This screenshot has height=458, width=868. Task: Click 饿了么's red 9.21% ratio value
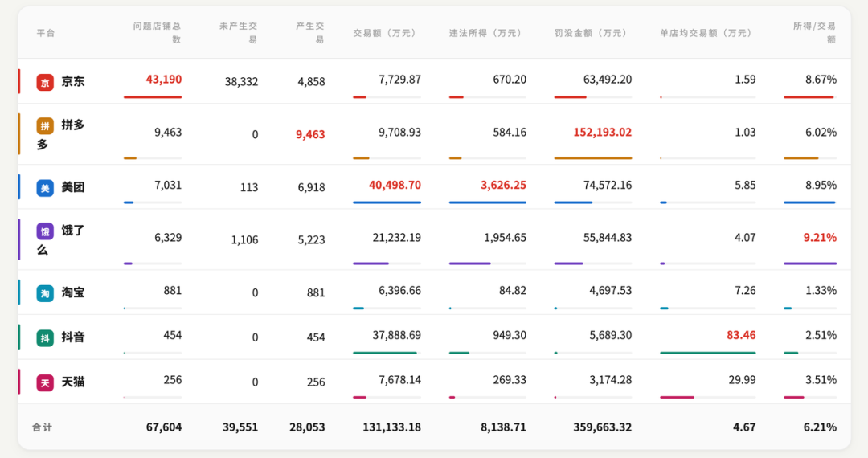[x=820, y=237]
